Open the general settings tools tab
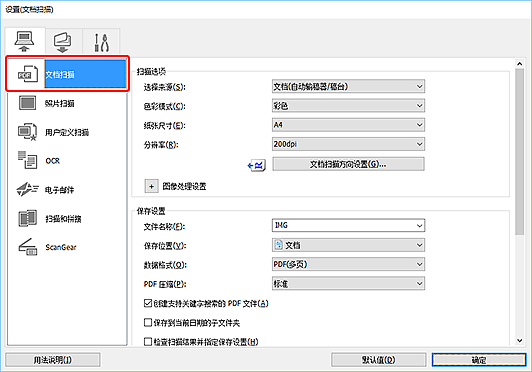 click(101, 42)
